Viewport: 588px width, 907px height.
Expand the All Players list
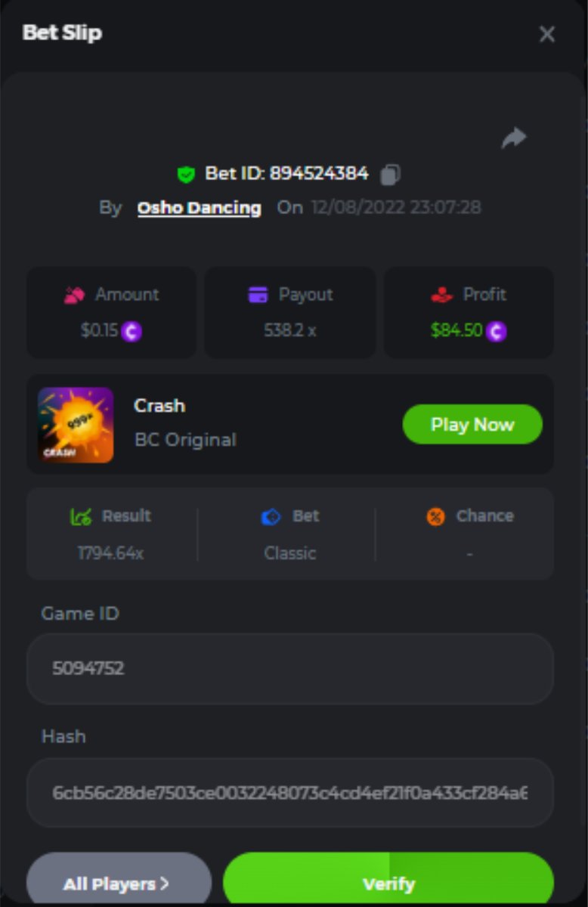(x=119, y=883)
